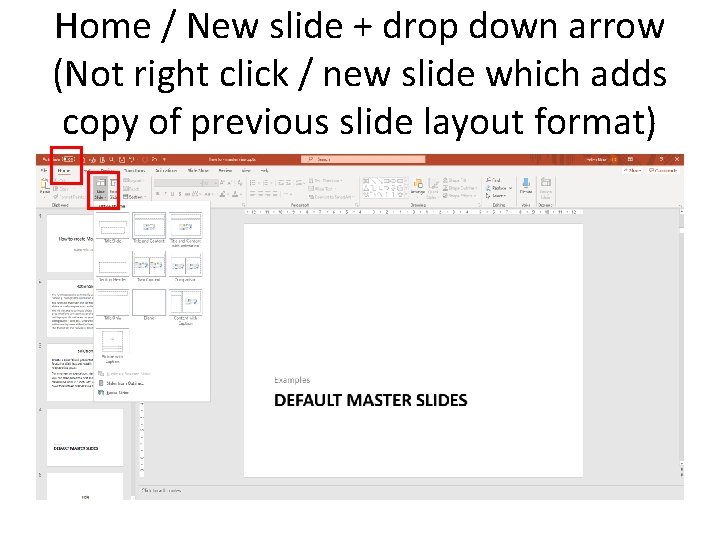This screenshot has width=720, height=540.
Task: Click the Shape Outline option
Action: 460,188
